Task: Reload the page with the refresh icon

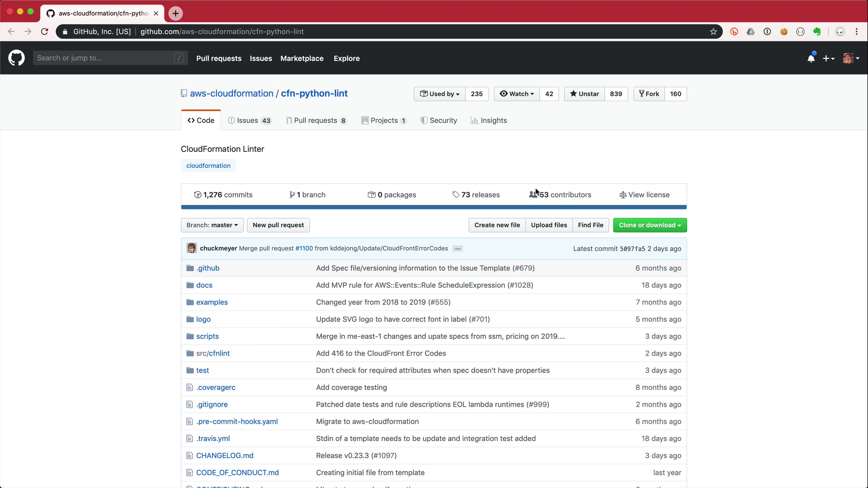Action: [44, 32]
